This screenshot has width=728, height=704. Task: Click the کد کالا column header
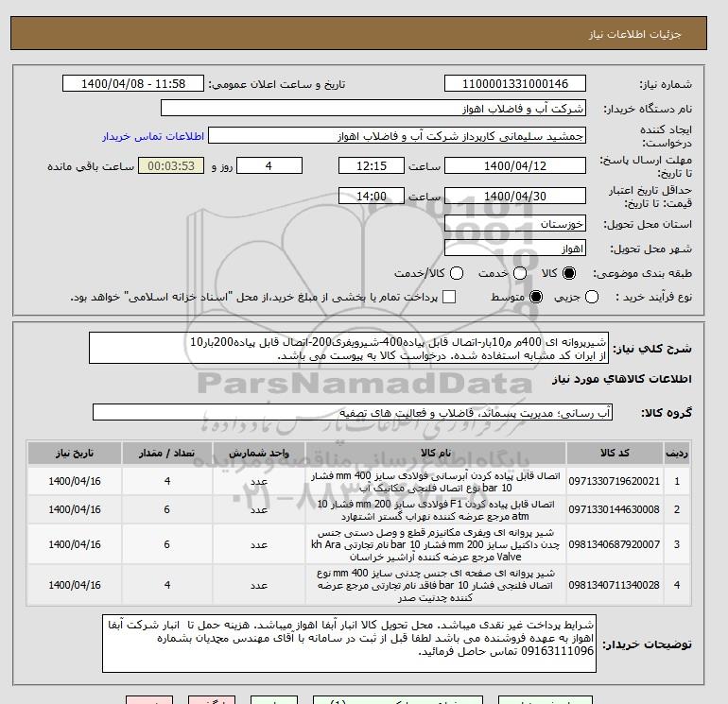coord(615,453)
